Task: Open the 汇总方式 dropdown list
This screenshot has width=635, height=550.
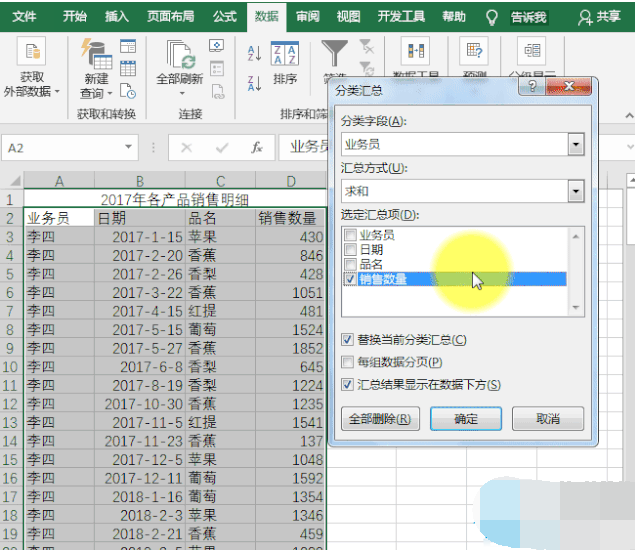Action: point(575,191)
